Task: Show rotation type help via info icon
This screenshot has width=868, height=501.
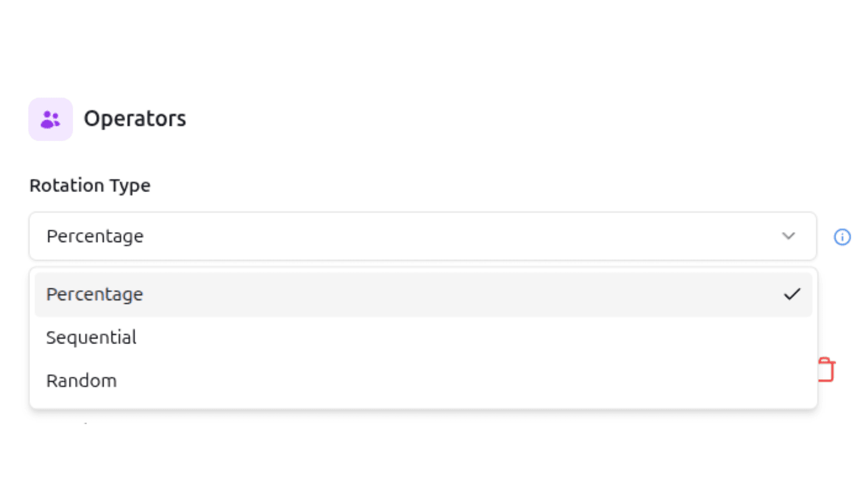Action: 842,237
